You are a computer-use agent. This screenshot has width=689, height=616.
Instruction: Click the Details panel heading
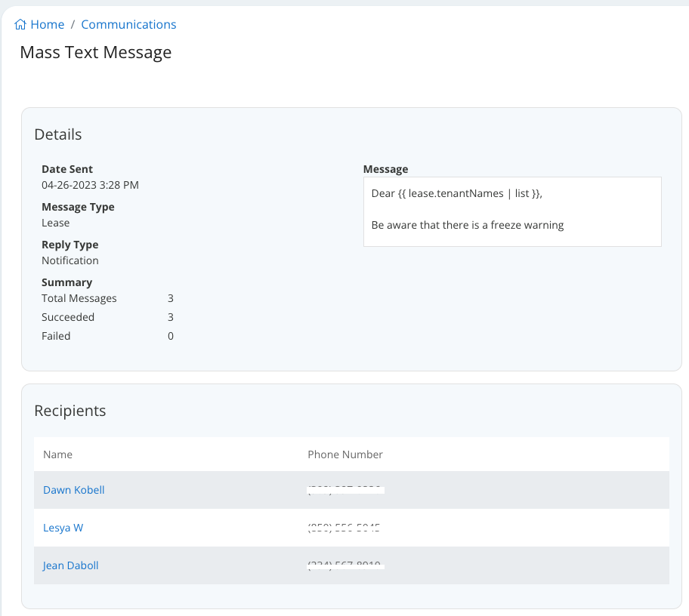coord(58,134)
